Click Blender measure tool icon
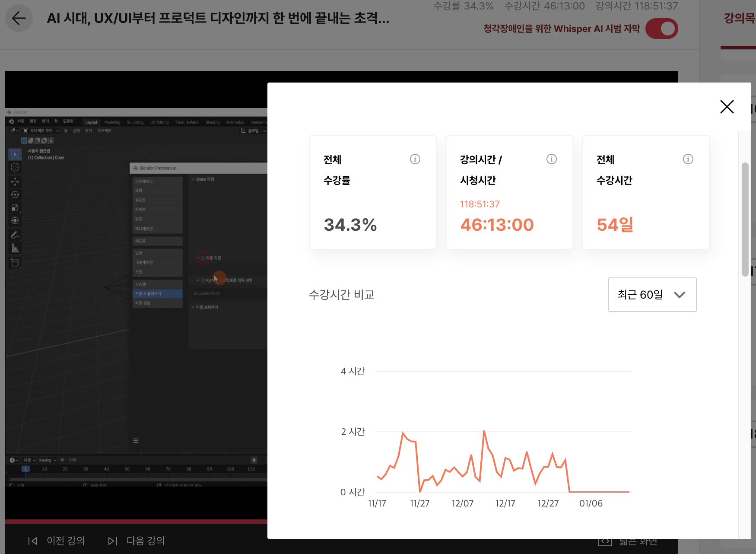This screenshot has height=554, width=756. (15, 248)
